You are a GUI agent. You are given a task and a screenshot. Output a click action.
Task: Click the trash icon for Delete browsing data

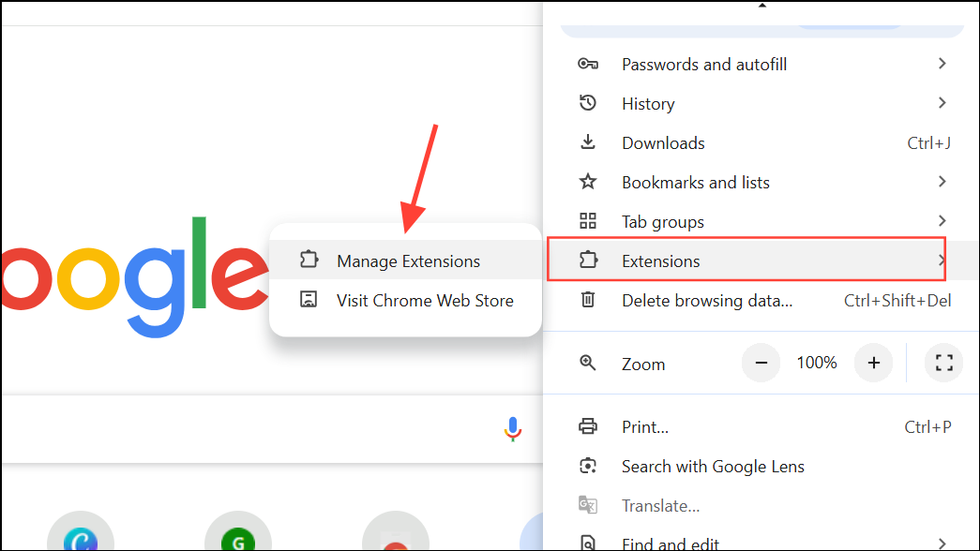pyautogui.click(x=588, y=301)
